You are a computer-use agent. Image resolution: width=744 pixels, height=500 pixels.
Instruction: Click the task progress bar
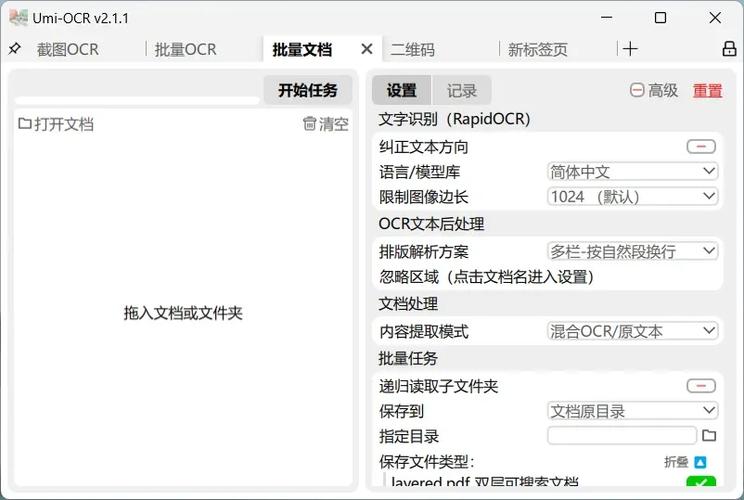137,101
